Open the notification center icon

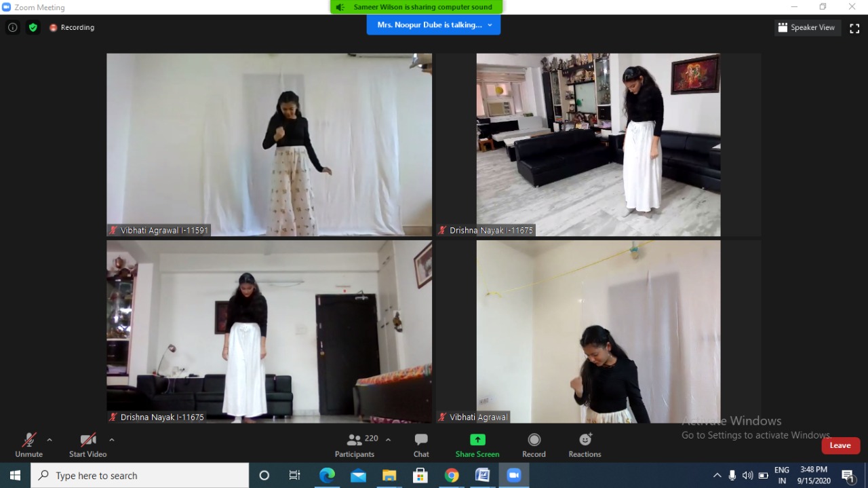[x=848, y=475]
